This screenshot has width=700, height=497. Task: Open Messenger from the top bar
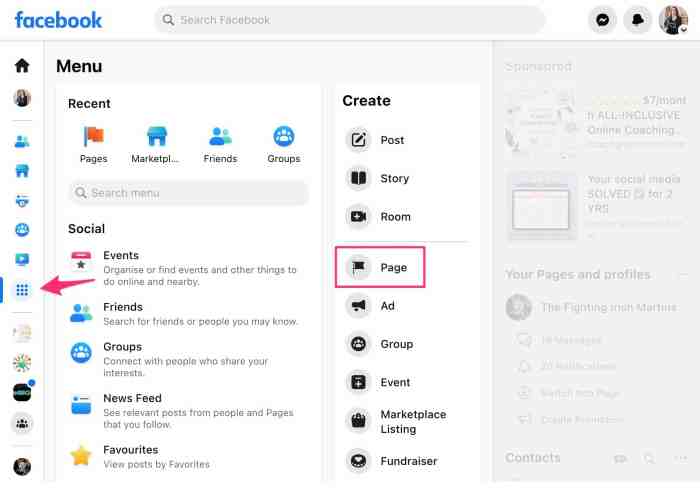(x=603, y=20)
